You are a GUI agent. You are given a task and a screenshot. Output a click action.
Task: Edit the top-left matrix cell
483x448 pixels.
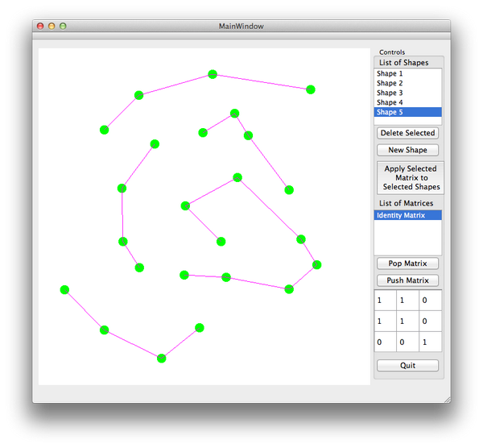(x=386, y=300)
